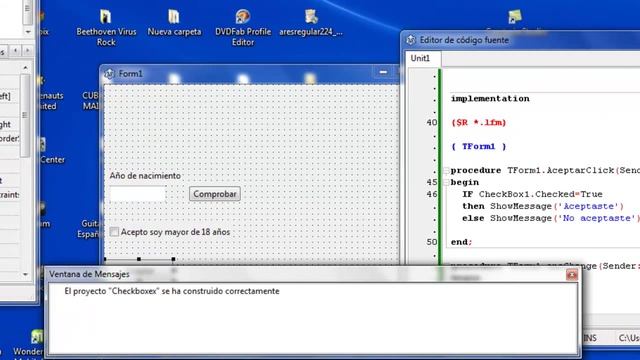
Task: Click the { TForm1 } comment line
Action: tap(478, 146)
